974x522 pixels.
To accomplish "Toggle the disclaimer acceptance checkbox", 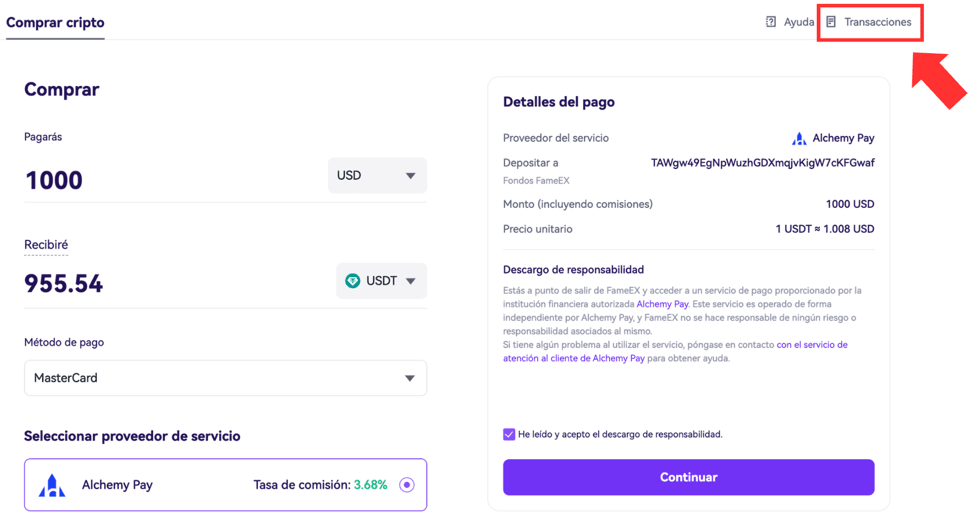I will tap(509, 434).
